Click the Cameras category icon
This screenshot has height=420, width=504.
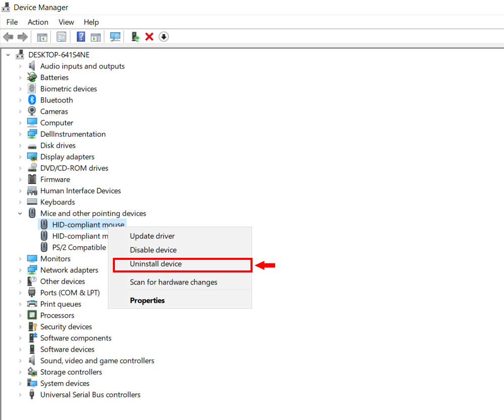[x=32, y=111]
